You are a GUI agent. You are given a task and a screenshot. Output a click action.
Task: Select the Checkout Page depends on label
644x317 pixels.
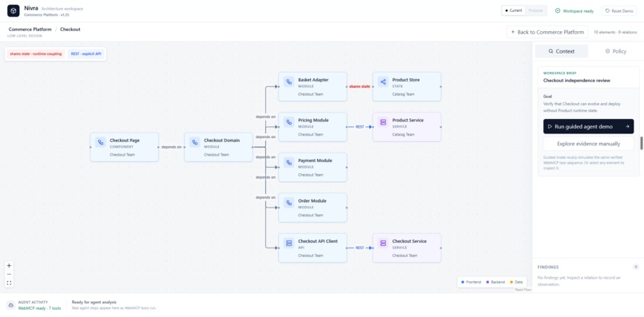click(x=171, y=147)
